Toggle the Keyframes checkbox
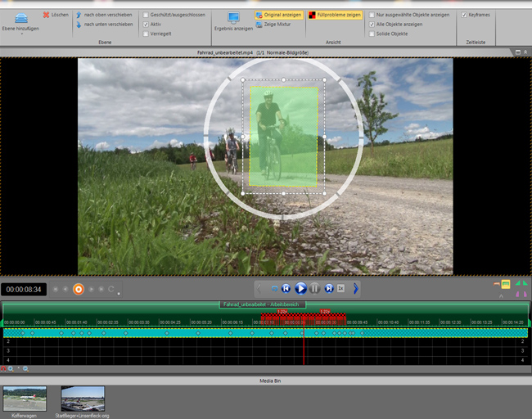 464,15
